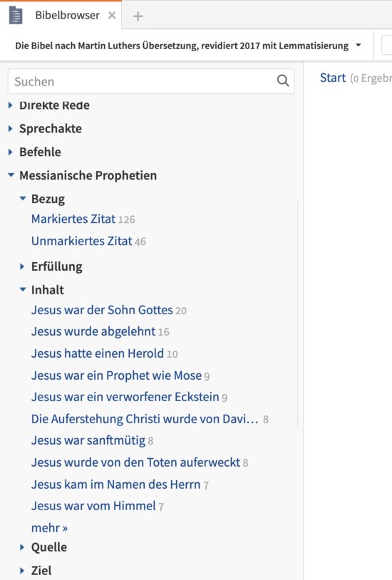Select the Unmarkiertes Zitat facet
Viewport: 392px width, 580px height.
82,241
